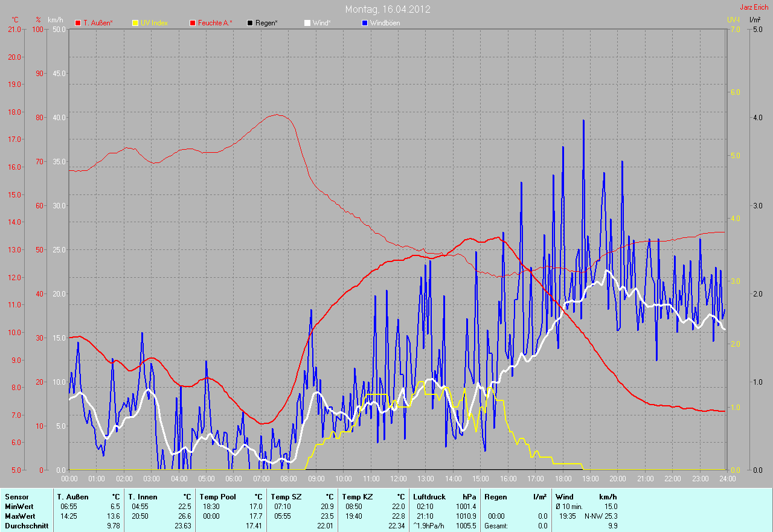The height and width of the screenshot is (532, 773).
Task: Click the black Regen legend square
Action: 250,23
